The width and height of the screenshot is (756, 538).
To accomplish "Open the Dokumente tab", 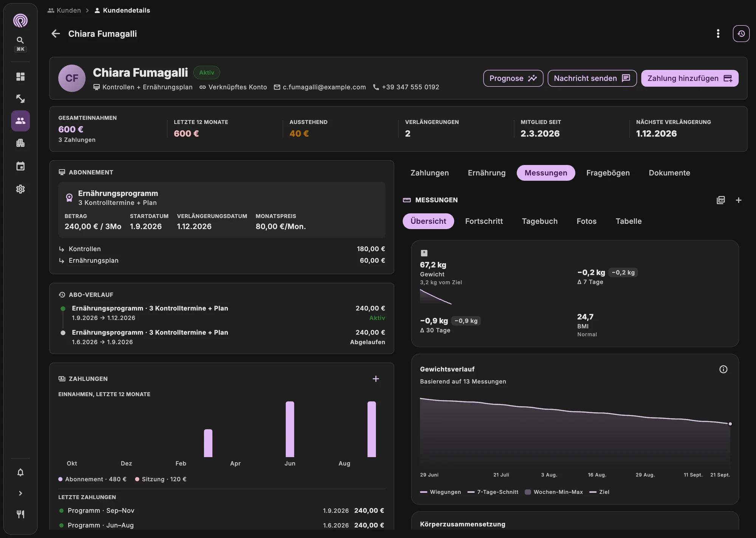I will [669, 173].
